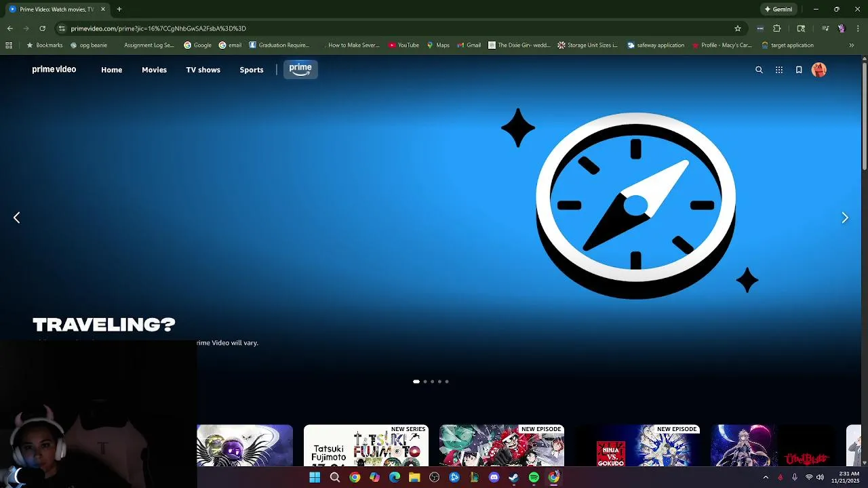Open the Windows Start menu
The width and height of the screenshot is (868, 488).
pyautogui.click(x=315, y=477)
